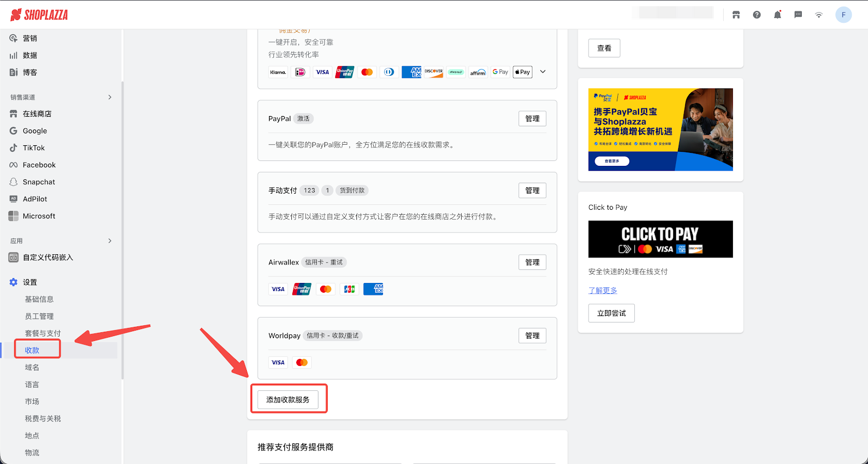Viewport: 868px width, 464px height.
Task: Click the Snapchat ghost icon
Action: coord(14,182)
